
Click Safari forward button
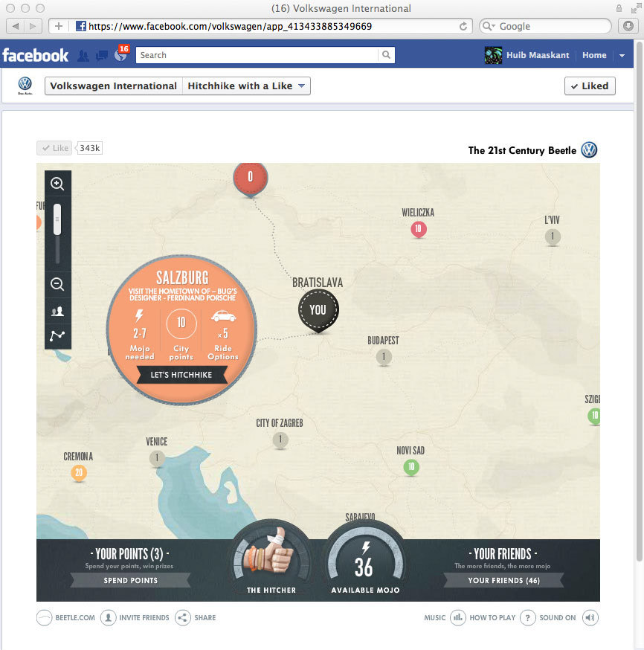[33, 26]
